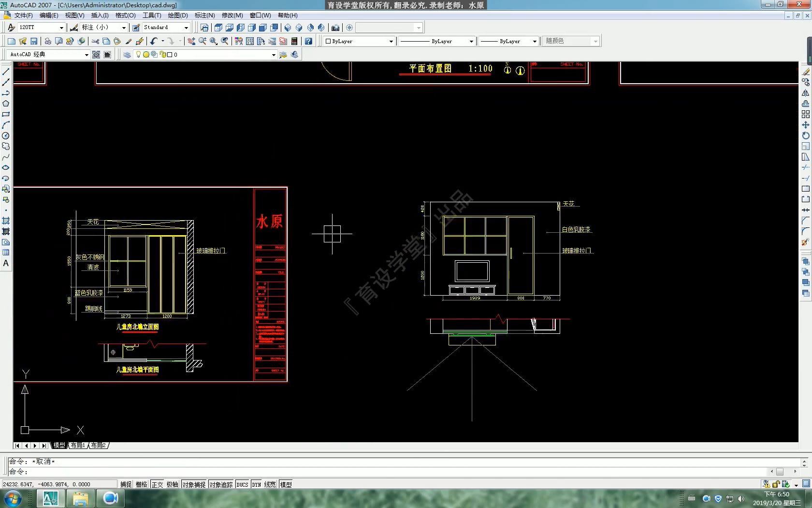
Task: Select the Revision Cloud tool
Action: pyautogui.click(x=6, y=146)
